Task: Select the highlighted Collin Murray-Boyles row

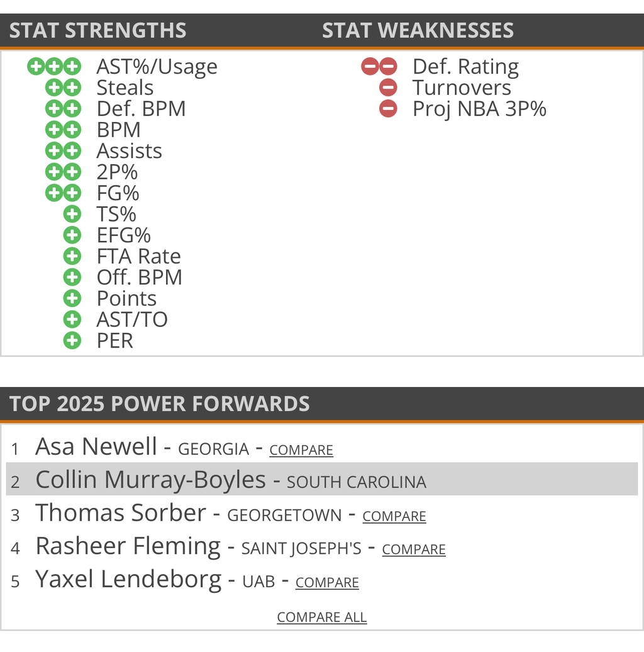Action: [322, 480]
